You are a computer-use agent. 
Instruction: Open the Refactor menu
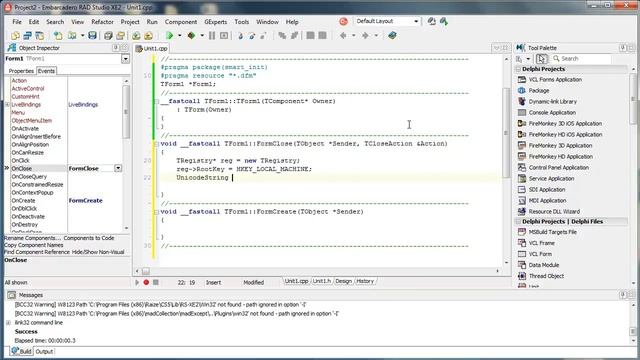coord(102,22)
